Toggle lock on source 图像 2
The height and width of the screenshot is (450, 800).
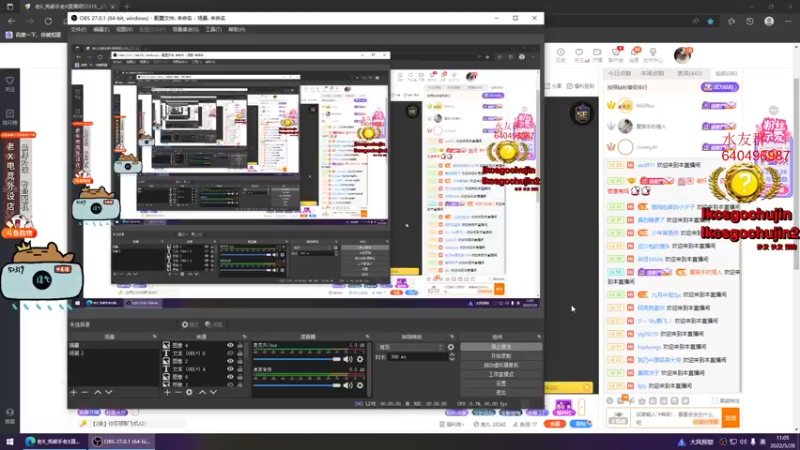pyautogui.click(x=240, y=361)
